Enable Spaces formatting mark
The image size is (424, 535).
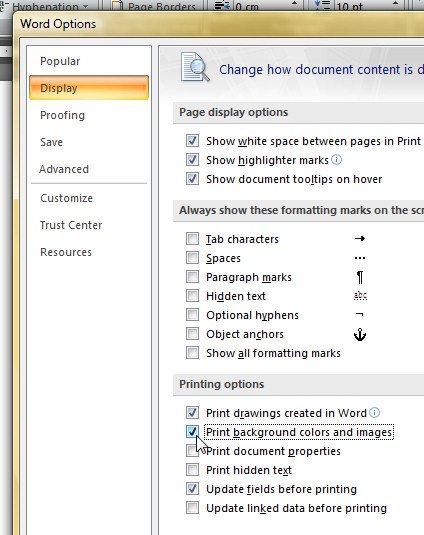(192, 258)
